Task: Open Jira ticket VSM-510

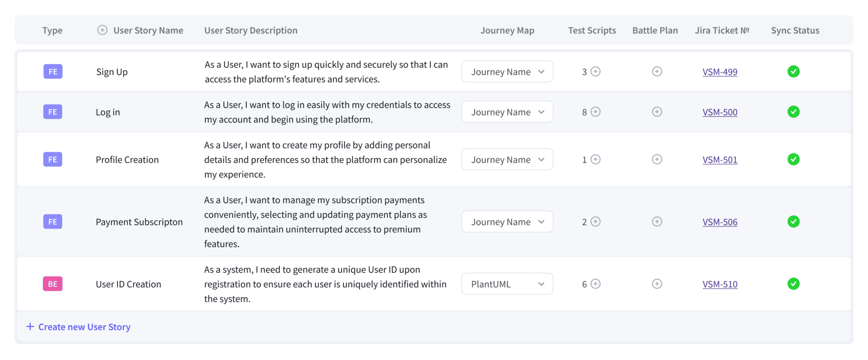Action: click(x=720, y=285)
